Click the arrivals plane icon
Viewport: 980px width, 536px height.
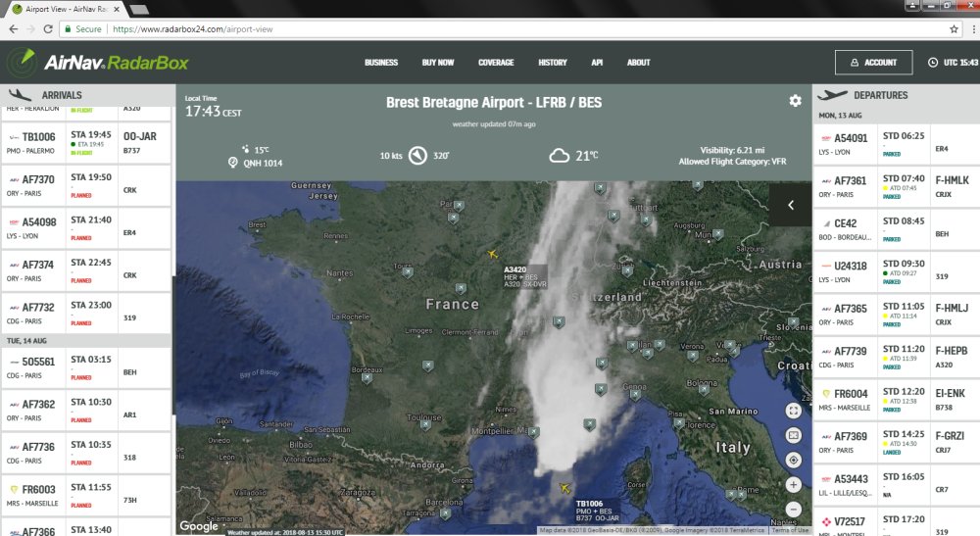tap(20, 95)
